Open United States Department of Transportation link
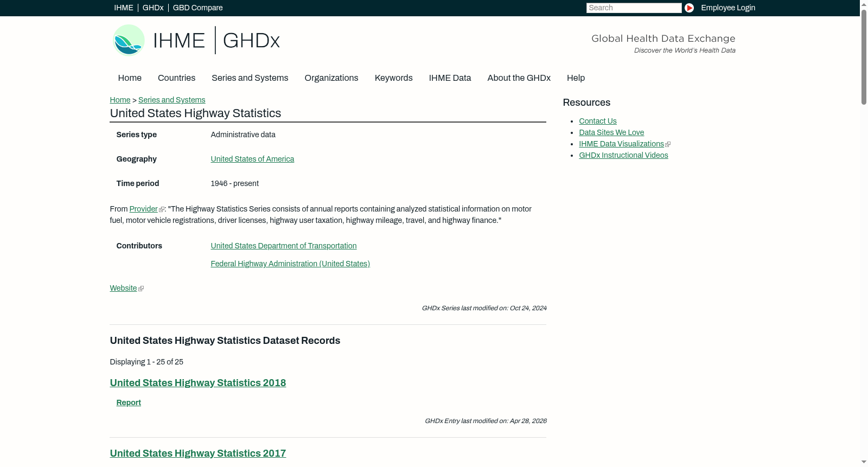Screen dimensions: 868x467 283,246
